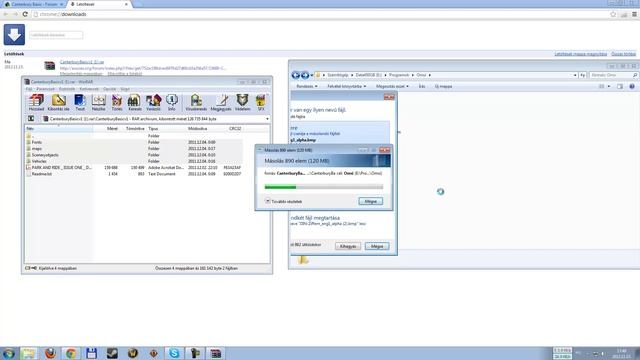This screenshot has height=360, width=640.
Task: Expand További részletek in copy dialog
Action: coord(284,201)
